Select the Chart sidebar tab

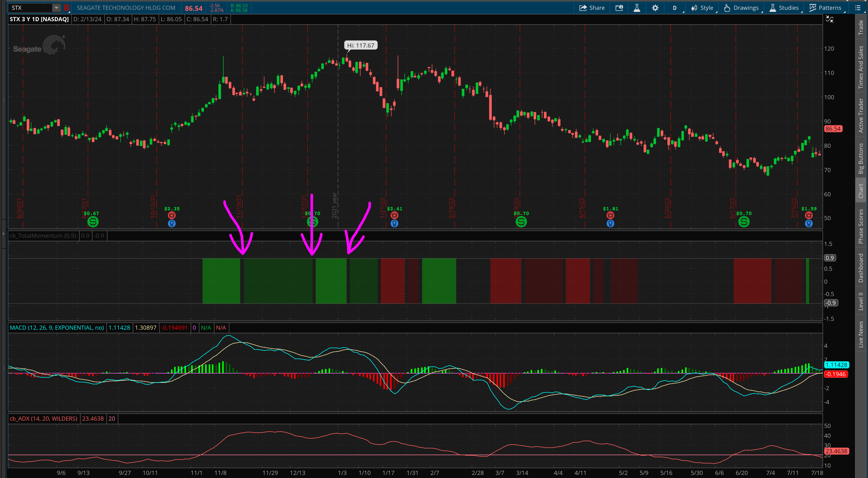861,191
